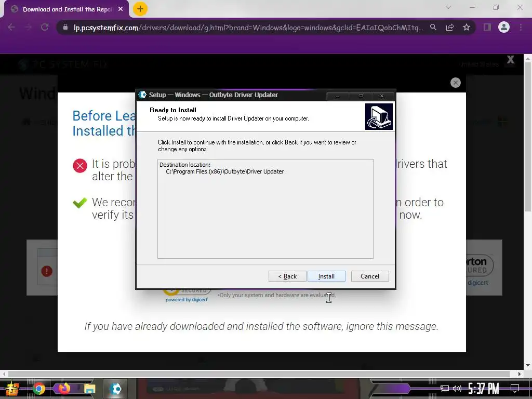Screen dimensions: 532x399
Task: Close the Outbyte setup window
Action: pos(382,96)
